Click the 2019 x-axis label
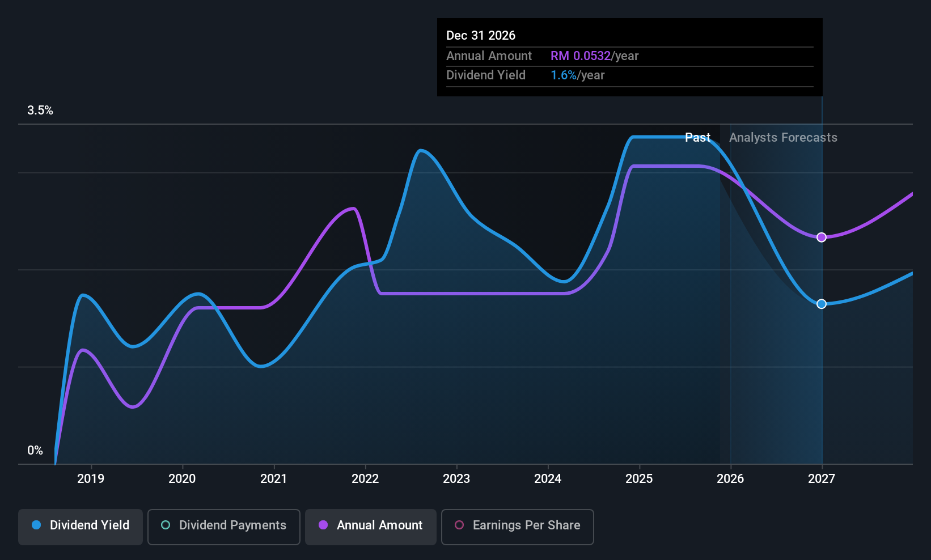This screenshot has height=560, width=931. coord(91,479)
